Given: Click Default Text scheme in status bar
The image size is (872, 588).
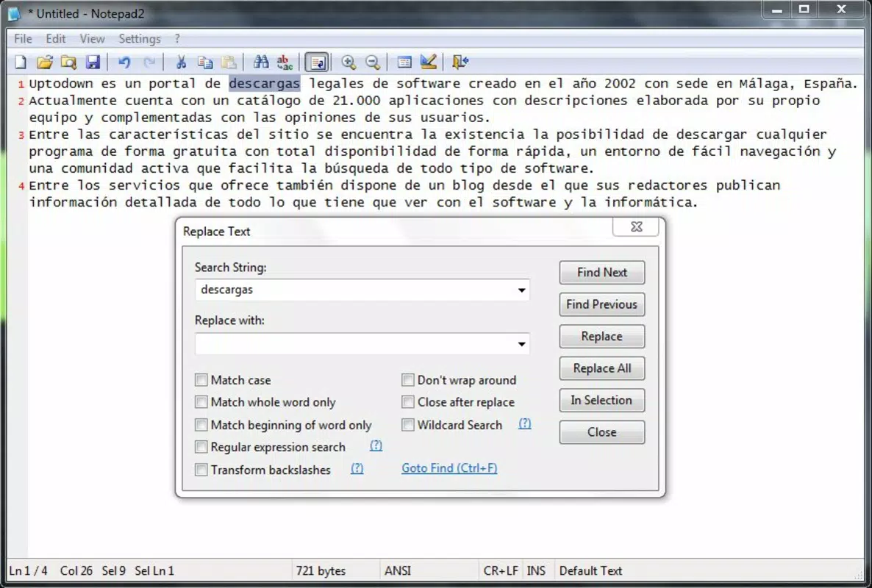Looking at the screenshot, I should click(590, 571).
